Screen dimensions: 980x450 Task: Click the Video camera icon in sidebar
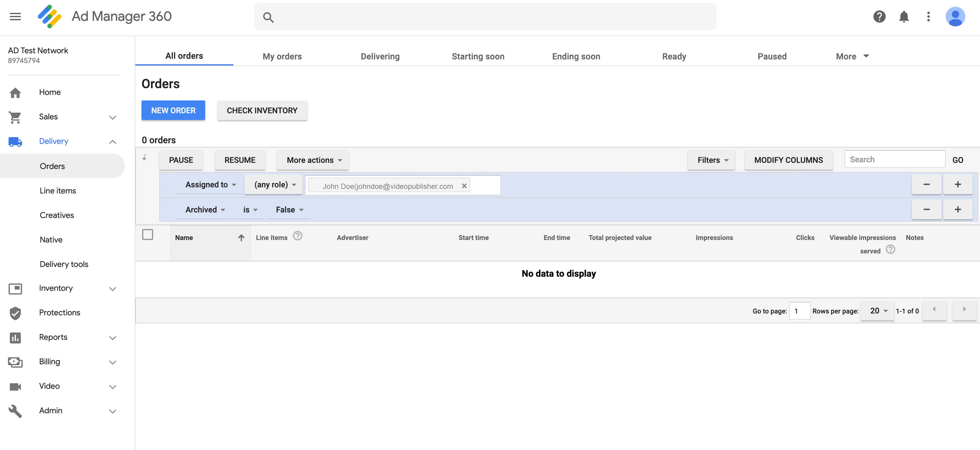coord(15,386)
